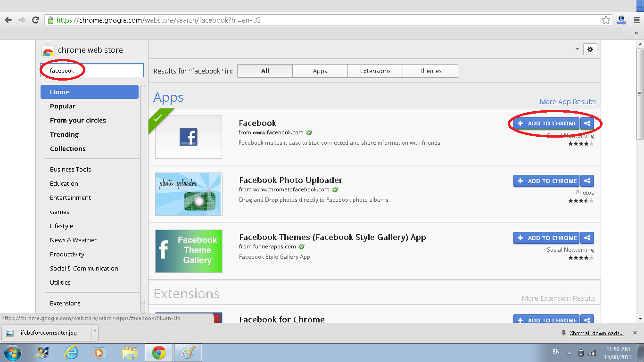Open More Extension Results link
Screen dimensions: 644x362
(559, 298)
